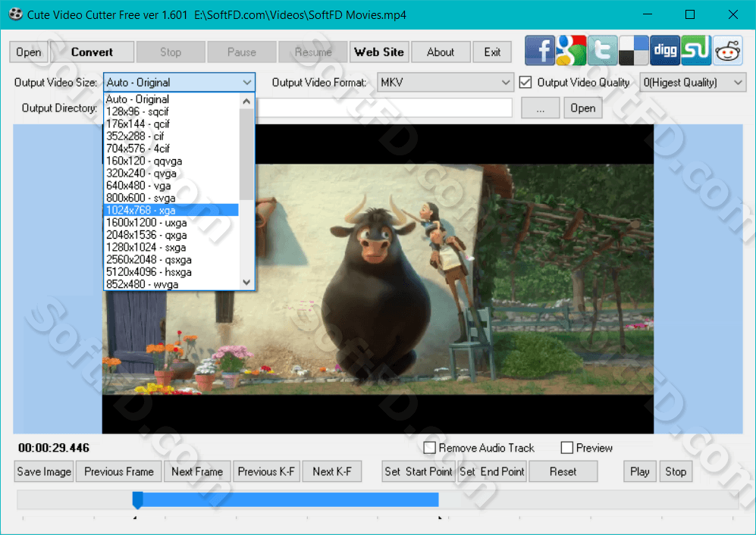Check the Preview checkbox

tap(567, 448)
